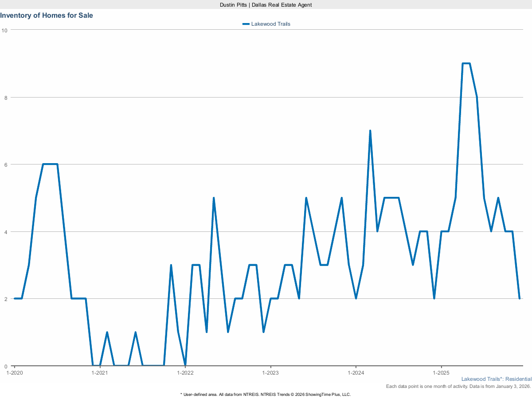
Task: Click the y-axis label for value 2
Action: click(6, 299)
